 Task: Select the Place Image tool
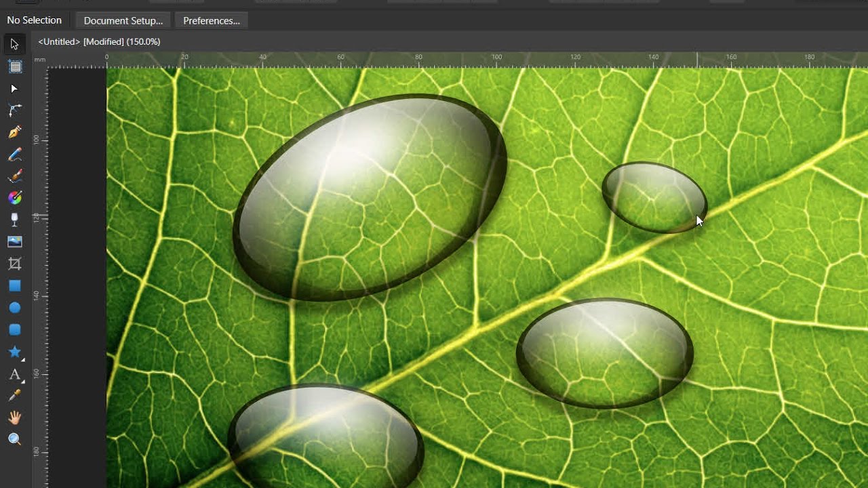coord(14,242)
